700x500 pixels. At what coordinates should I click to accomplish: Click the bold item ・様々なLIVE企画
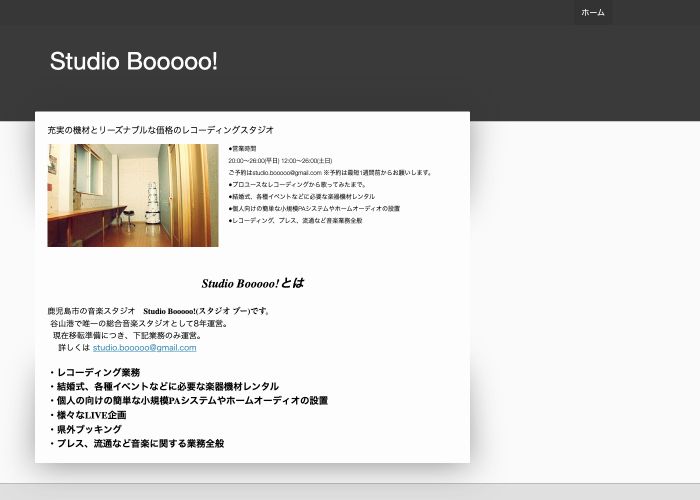tap(87, 415)
